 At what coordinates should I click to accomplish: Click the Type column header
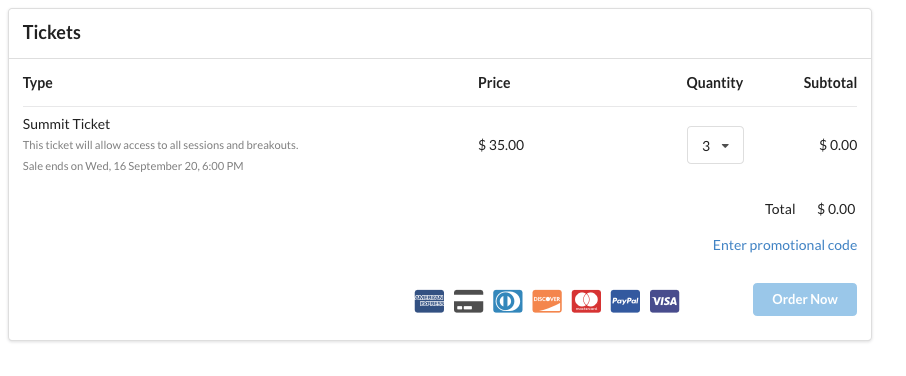pos(38,83)
